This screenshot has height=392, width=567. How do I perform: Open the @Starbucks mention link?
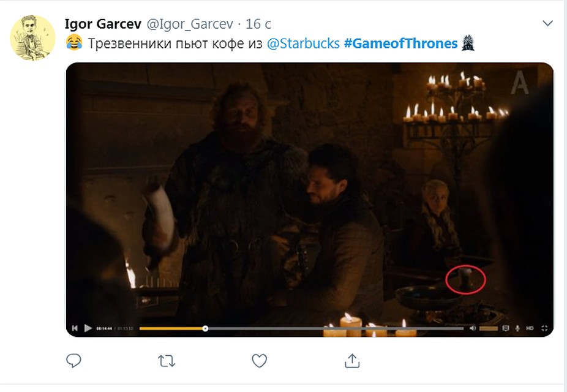tap(303, 43)
